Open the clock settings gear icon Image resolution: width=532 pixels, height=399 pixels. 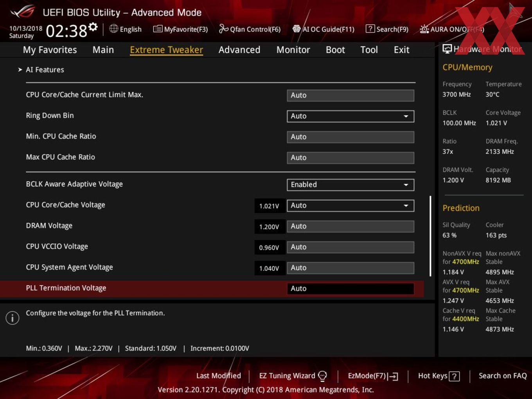click(93, 27)
